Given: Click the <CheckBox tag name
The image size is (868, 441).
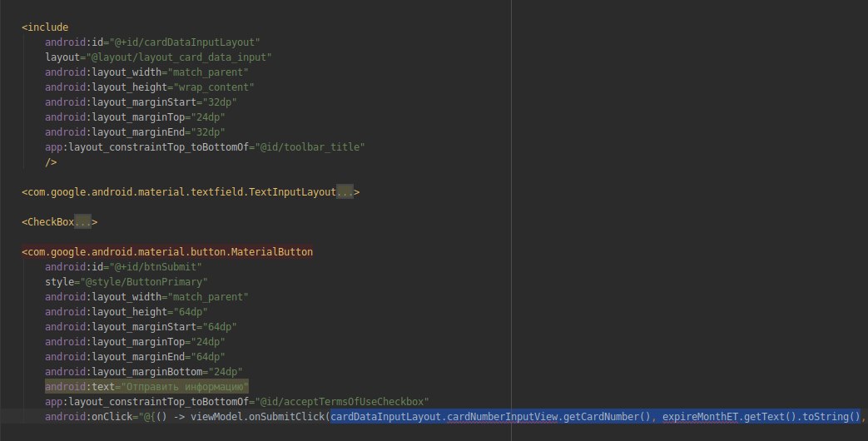Looking at the screenshot, I should [x=47, y=222].
